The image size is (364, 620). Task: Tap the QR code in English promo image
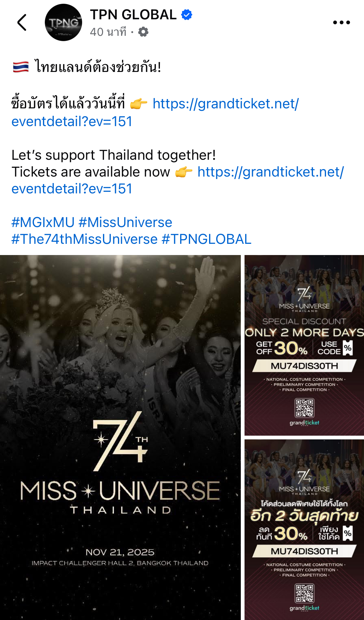[304, 408]
